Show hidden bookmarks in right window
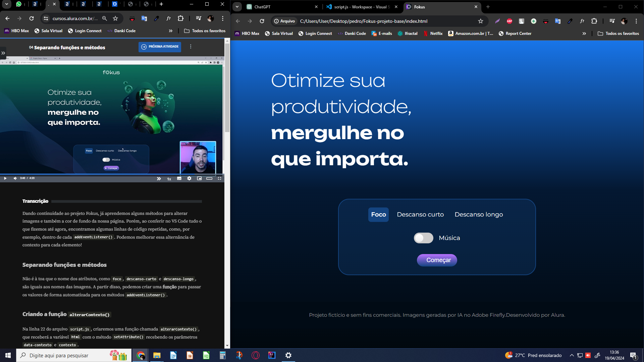The height and width of the screenshot is (362, 644). tap(584, 34)
